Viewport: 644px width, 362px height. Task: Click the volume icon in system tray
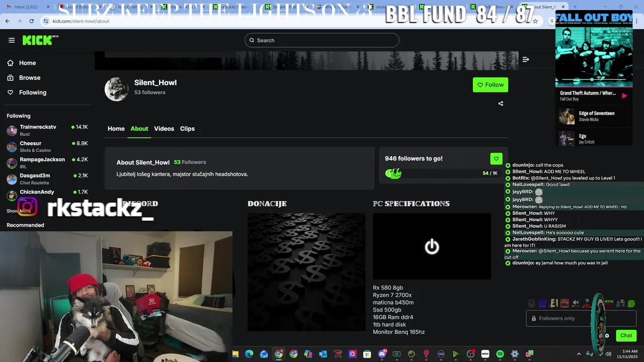[608, 354]
